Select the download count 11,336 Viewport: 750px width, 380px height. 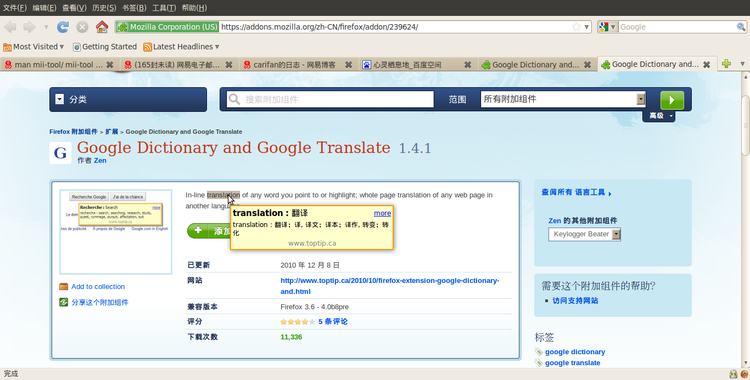(291, 337)
